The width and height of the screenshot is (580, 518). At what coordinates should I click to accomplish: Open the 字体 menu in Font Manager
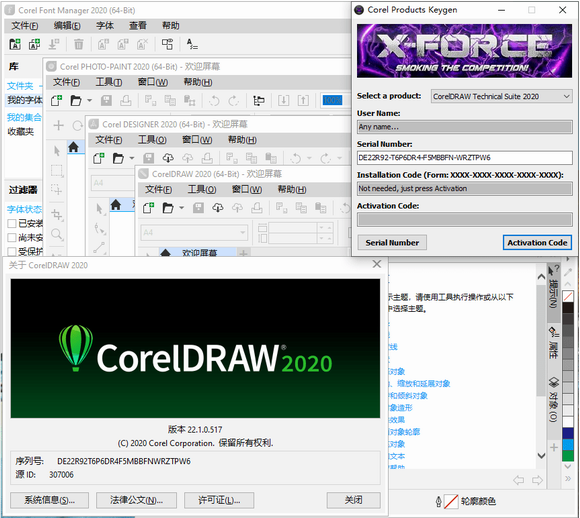(105, 26)
